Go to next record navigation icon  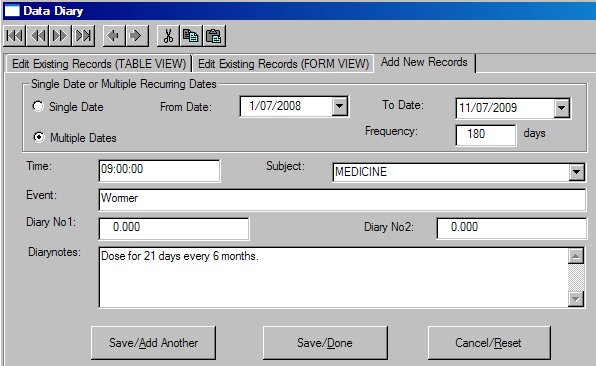(x=60, y=36)
